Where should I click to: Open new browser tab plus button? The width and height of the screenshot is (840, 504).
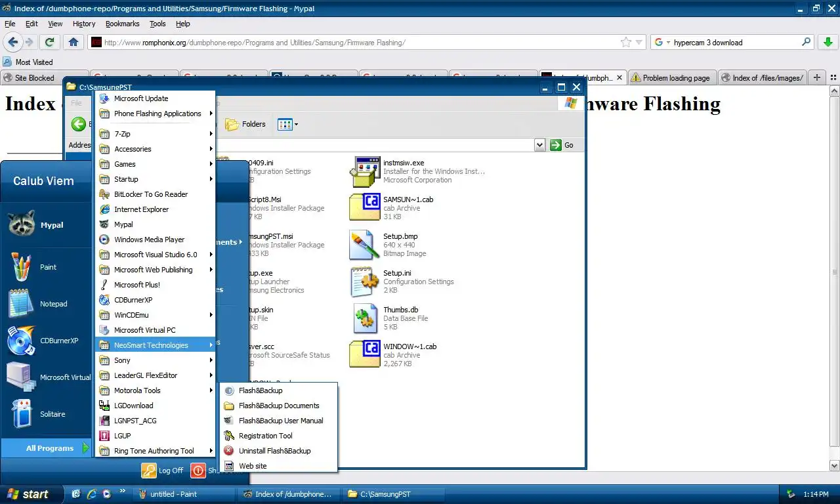816,77
